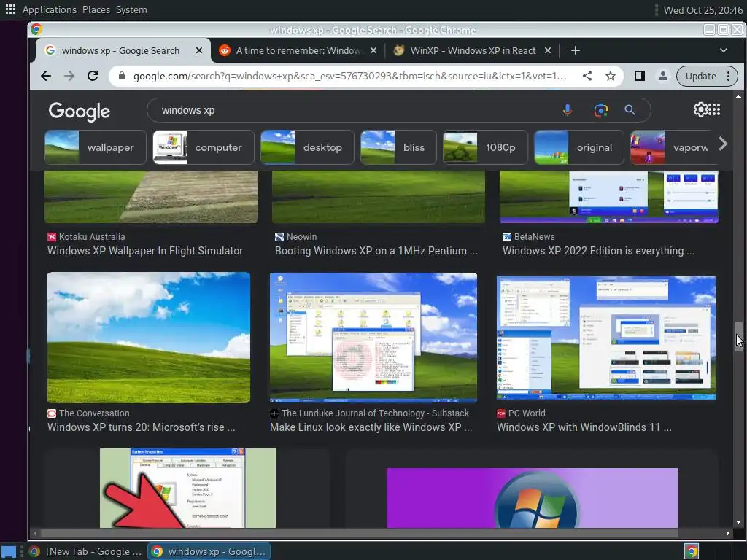Filter results by the desktop chip
747x560 pixels.
[x=307, y=147]
